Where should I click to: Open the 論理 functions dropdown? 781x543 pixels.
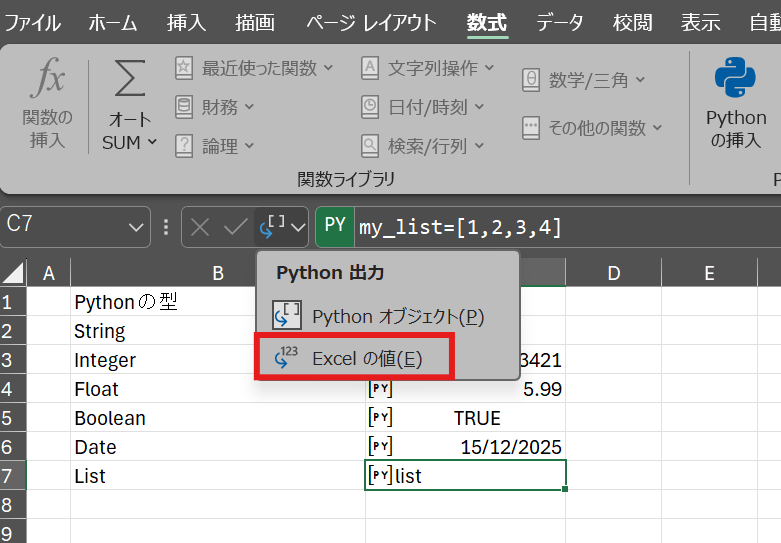tap(215, 146)
